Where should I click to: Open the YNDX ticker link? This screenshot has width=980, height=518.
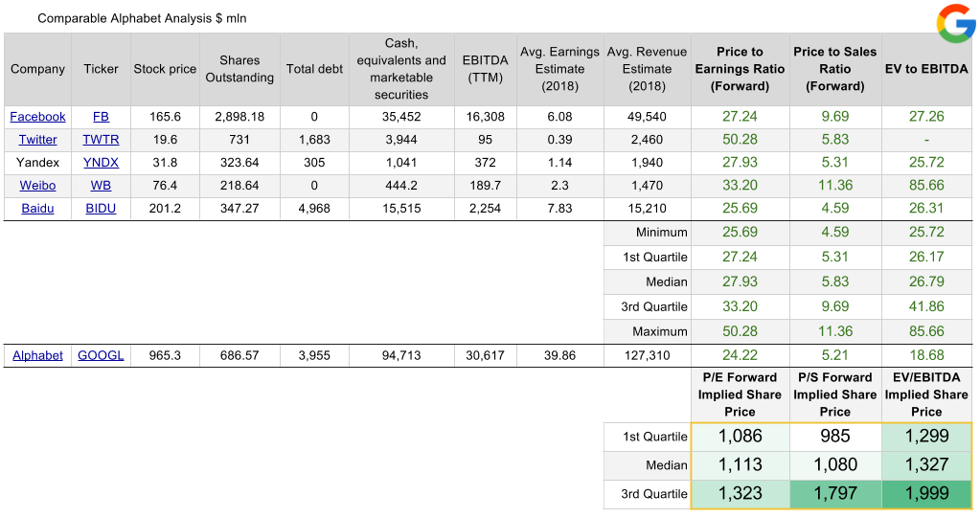[101, 163]
